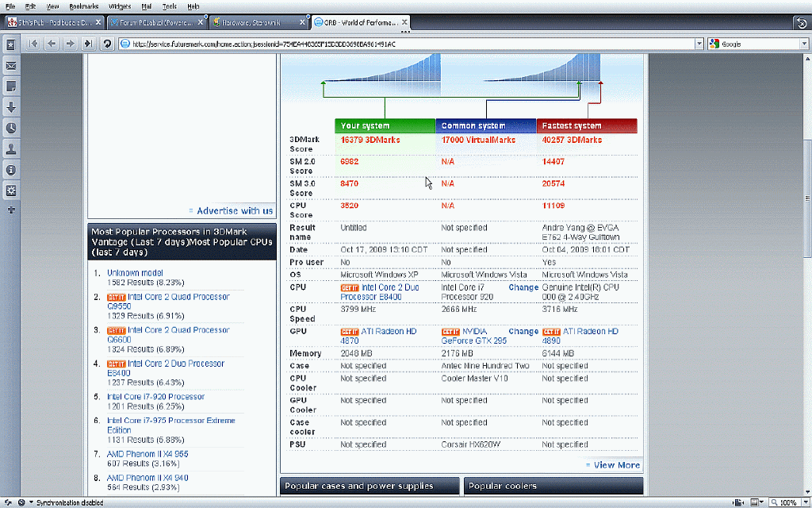Open the address bar history dropdown
This screenshot has height=508, width=812.
pyautogui.click(x=699, y=44)
